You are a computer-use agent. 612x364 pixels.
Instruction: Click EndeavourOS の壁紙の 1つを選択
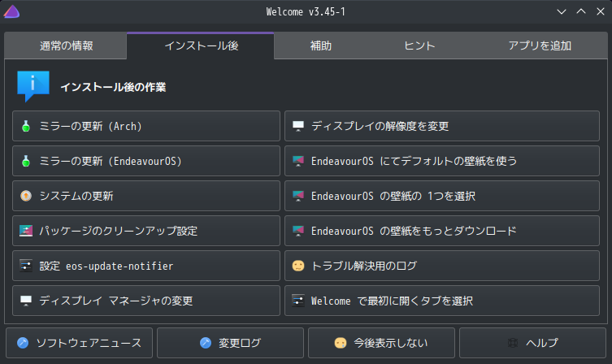tap(442, 196)
